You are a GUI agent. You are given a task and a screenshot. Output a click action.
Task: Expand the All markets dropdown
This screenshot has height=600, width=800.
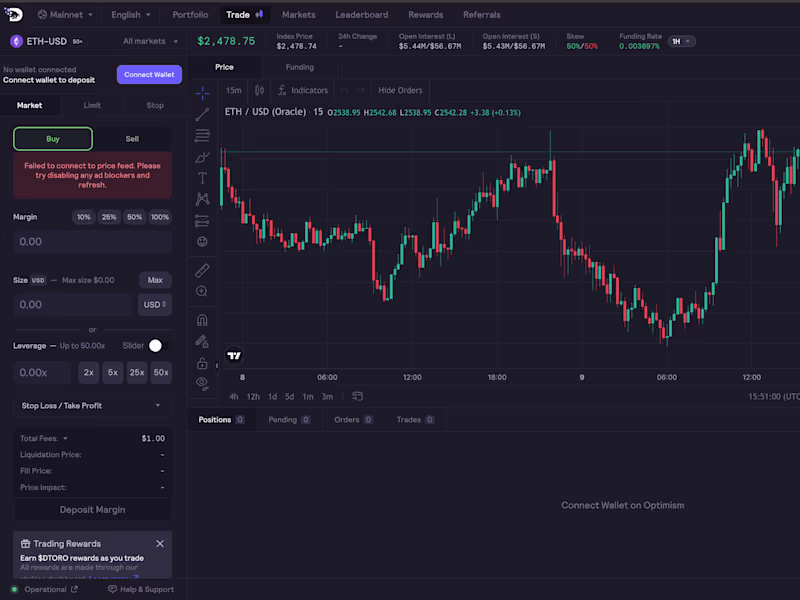tap(150, 41)
